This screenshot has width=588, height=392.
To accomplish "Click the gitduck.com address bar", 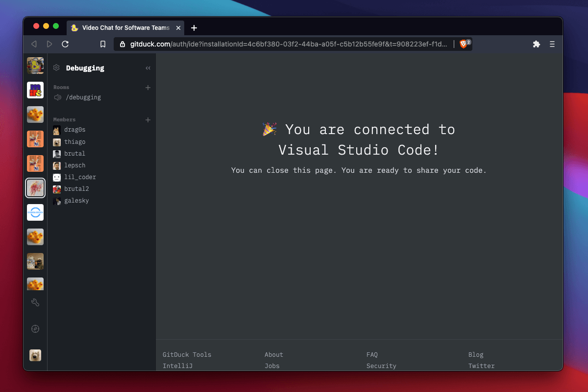I will tap(288, 44).
